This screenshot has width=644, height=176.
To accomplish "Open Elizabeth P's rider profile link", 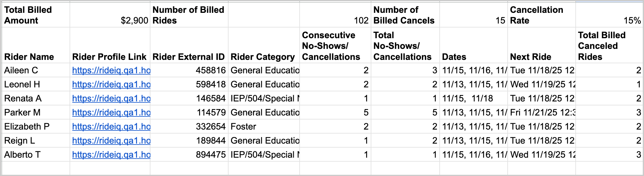I will [x=111, y=127].
